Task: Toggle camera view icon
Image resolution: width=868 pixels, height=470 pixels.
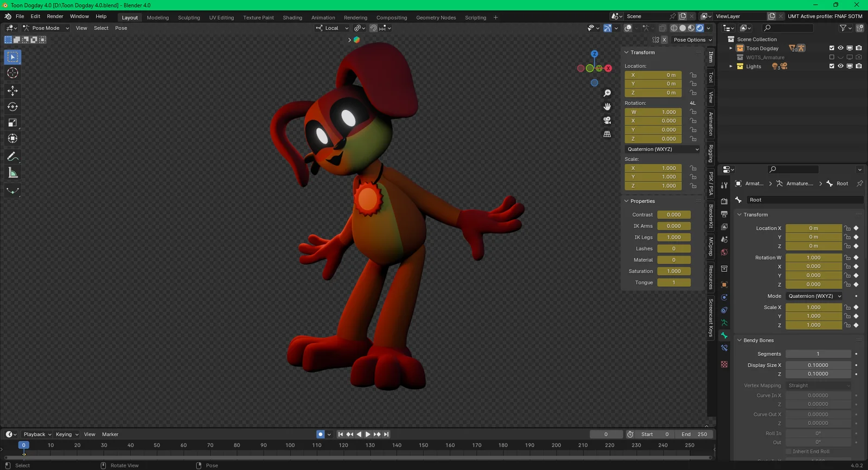Action: (607, 120)
